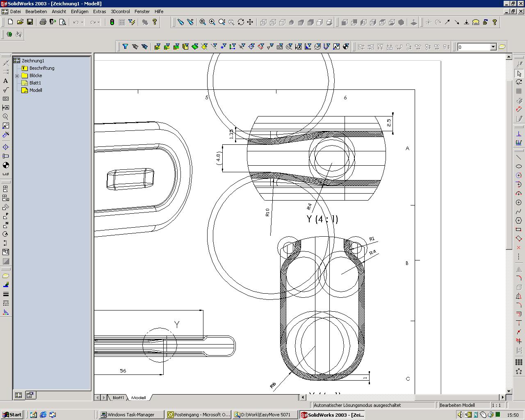Toggle the filter edges button

(x=167, y=47)
